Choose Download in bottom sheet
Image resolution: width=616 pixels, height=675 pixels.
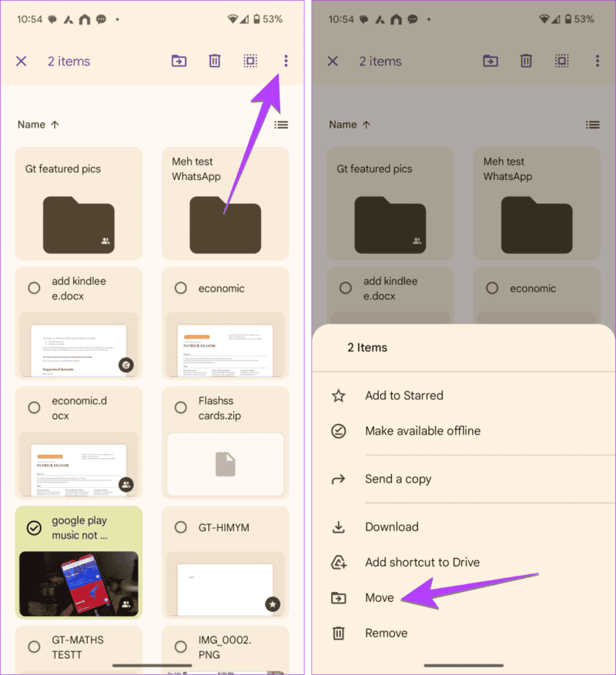click(x=464, y=527)
